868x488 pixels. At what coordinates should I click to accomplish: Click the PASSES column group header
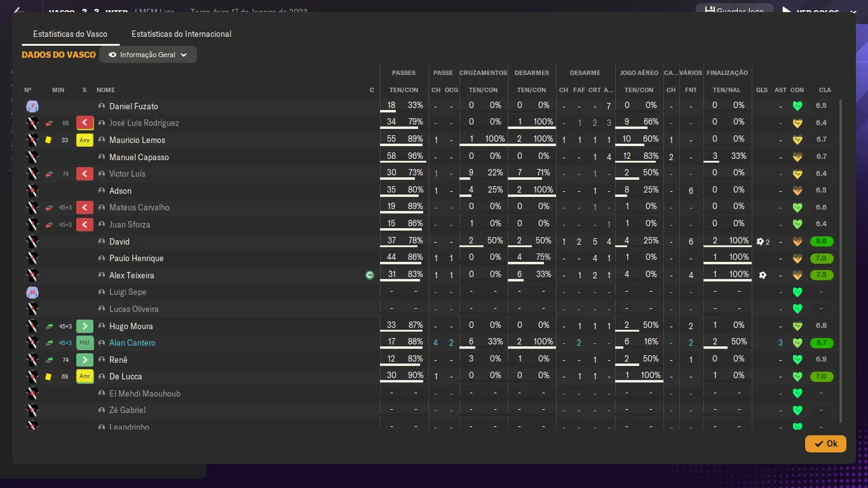[x=404, y=73]
